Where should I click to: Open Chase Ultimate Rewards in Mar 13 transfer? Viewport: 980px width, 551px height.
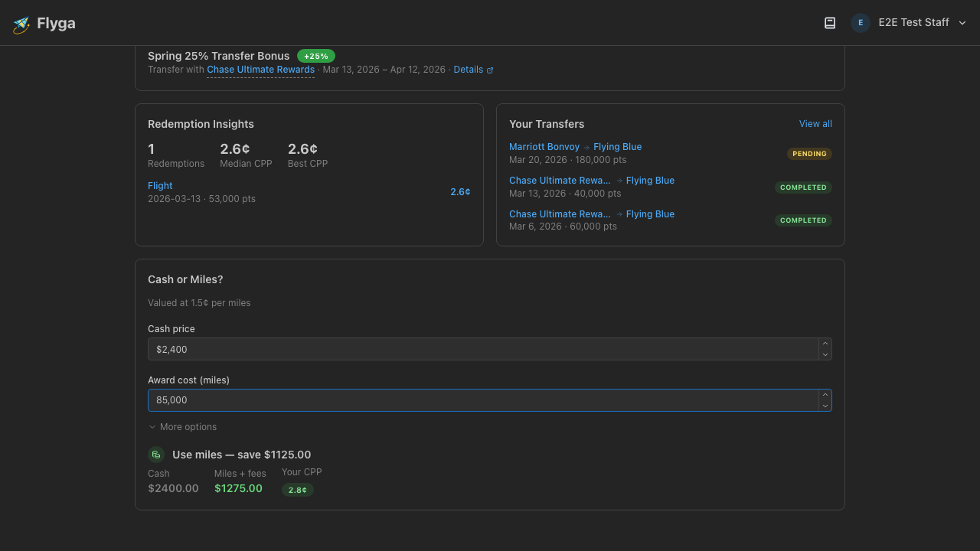tap(560, 181)
